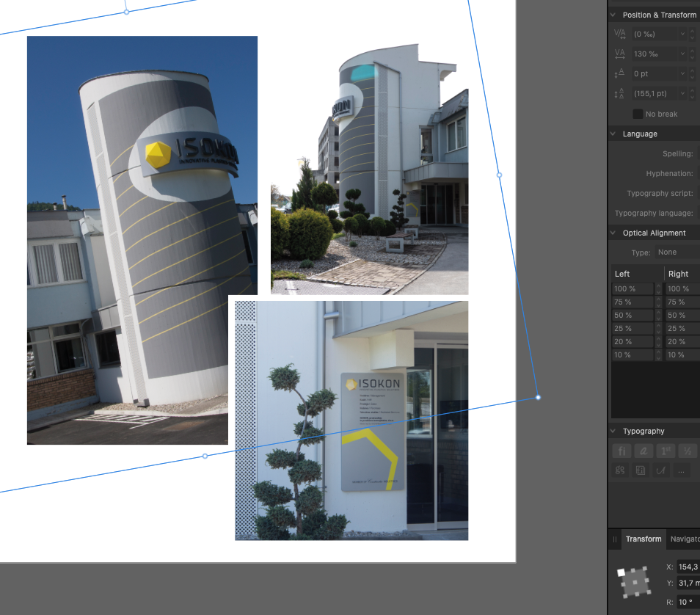Switch to the Navigator tab
Image resolution: width=700 pixels, height=615 pixels.
(685, 539)
